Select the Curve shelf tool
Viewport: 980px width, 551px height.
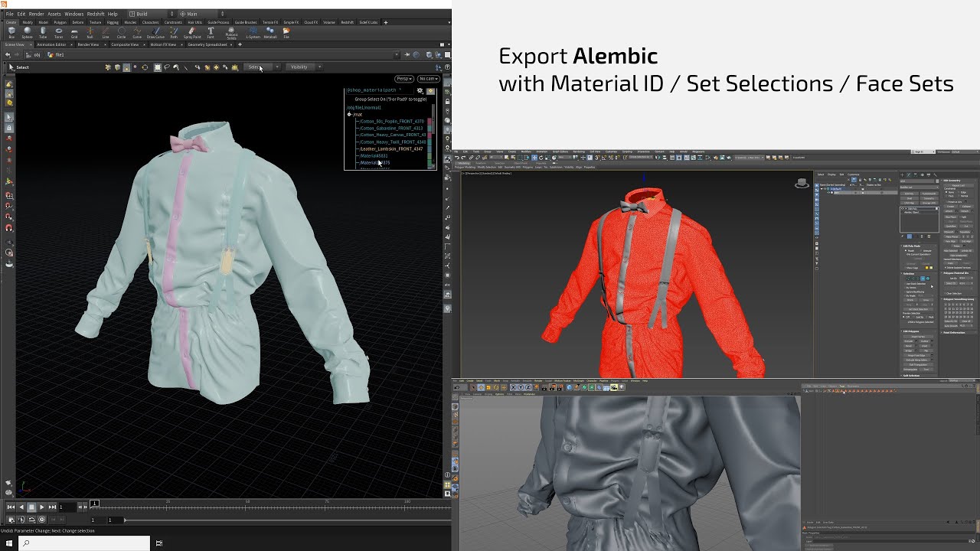[137, 33]
